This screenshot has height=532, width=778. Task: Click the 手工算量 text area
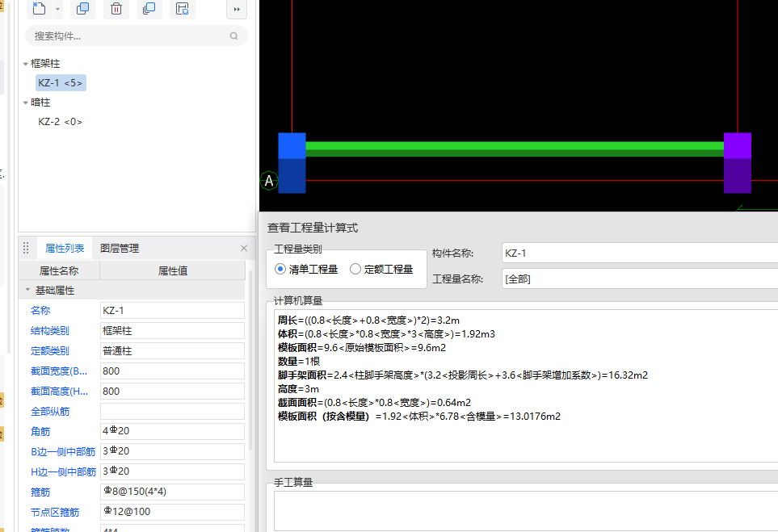coord(526,511)
